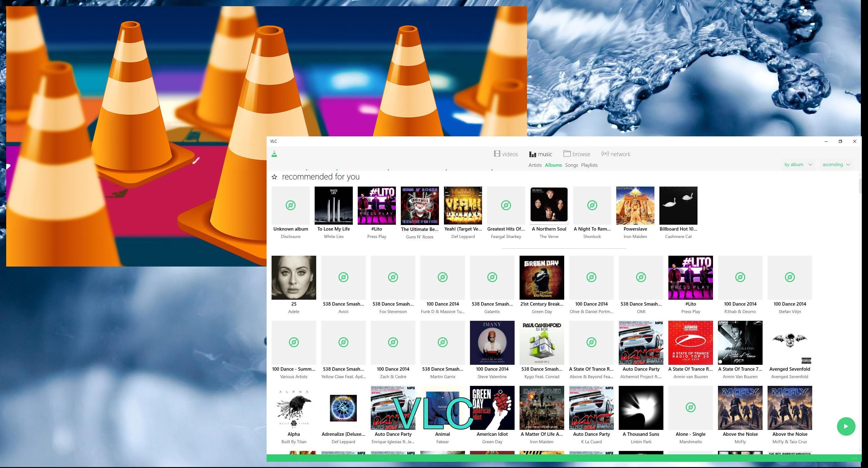
Task: Open Adrenalize Deluxe Def Leppard cover
Action: tap(343, 408)
